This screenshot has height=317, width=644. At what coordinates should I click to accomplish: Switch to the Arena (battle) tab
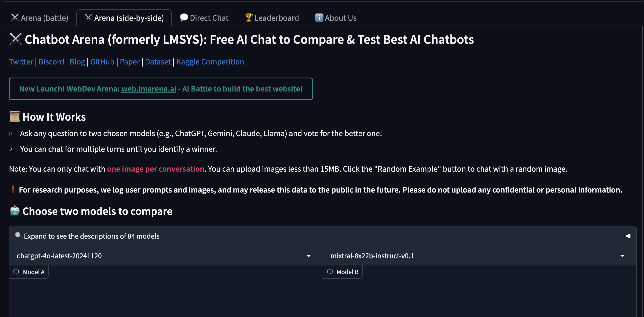[40, 18]
